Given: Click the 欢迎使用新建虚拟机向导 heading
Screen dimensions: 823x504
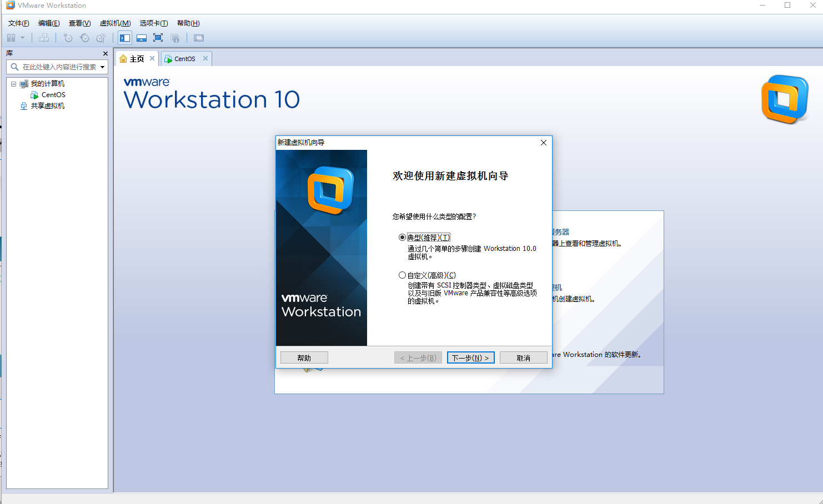Looking at the screenshot, I should [450, 176].
